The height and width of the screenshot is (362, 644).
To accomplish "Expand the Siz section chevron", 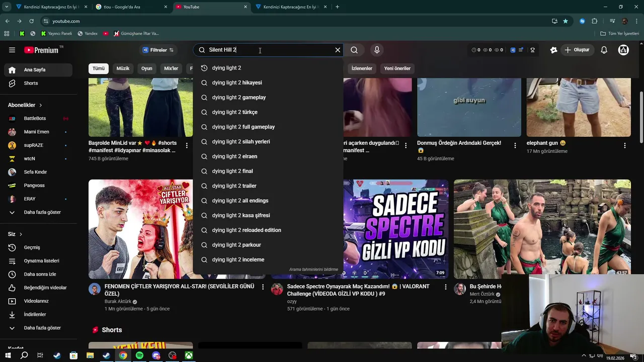I will click(x=21, y=234).
